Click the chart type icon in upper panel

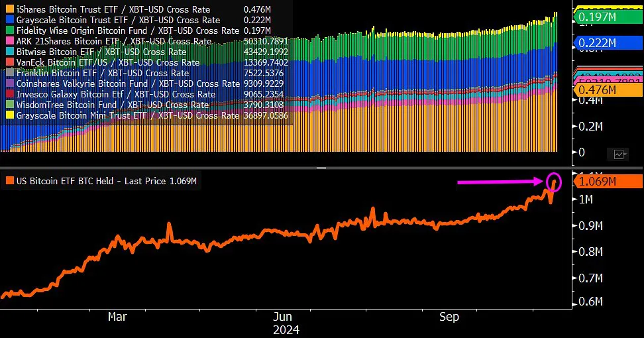click(x=620, y=154)
